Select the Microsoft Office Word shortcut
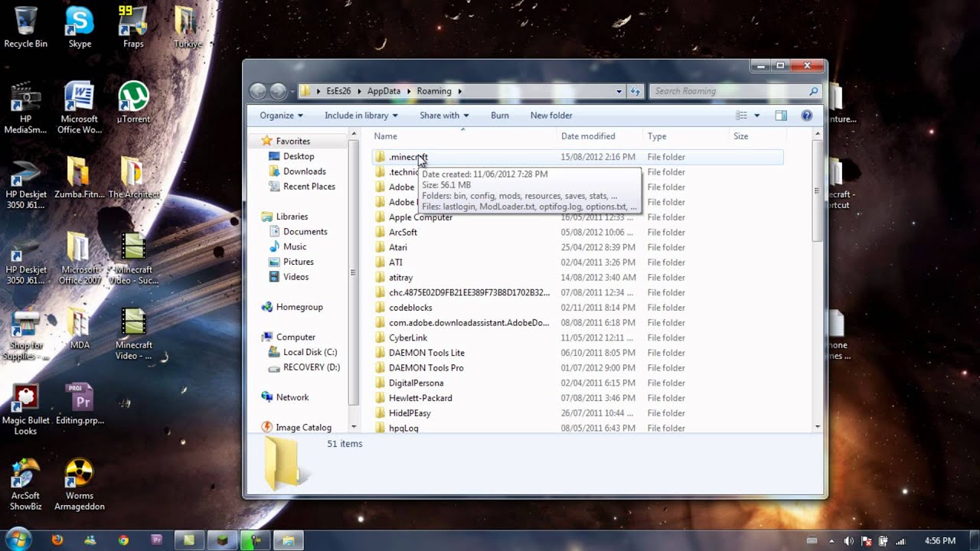The height and width of the screenshot is (551, 980). [x=80, y=107]
